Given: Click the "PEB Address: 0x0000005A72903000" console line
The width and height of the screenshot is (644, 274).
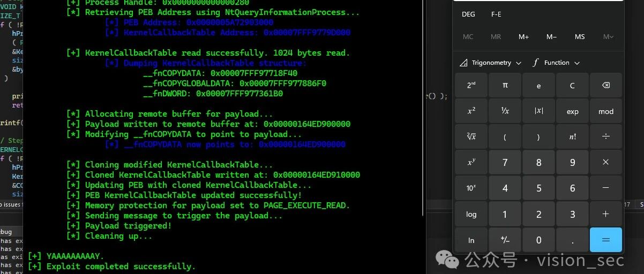Looking at the screenshot, I should pos(189,22).
